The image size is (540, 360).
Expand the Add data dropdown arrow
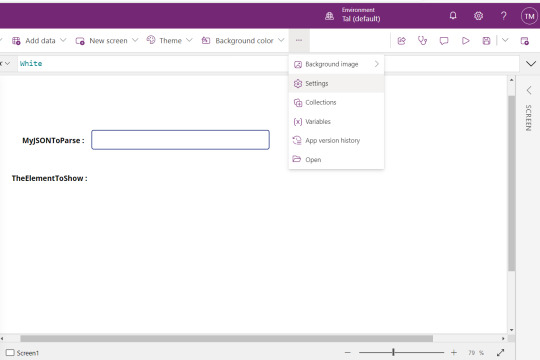tap(63, 40)
